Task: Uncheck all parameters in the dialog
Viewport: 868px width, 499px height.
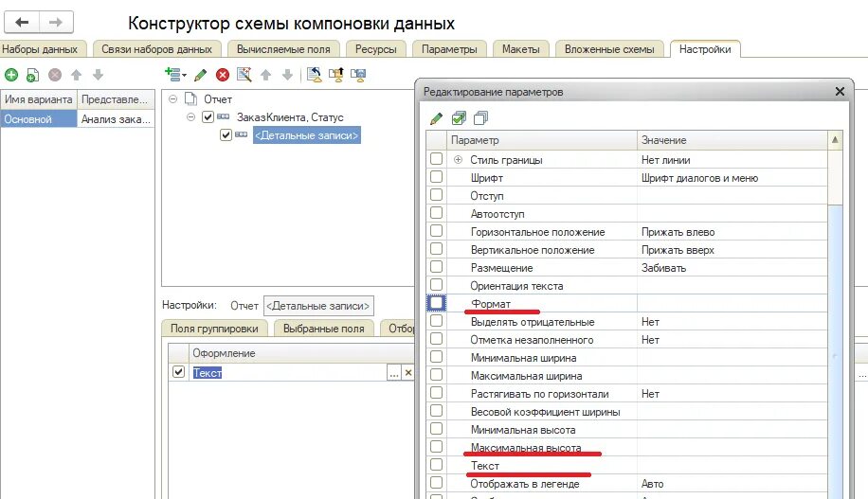Action: click(481, 117)
